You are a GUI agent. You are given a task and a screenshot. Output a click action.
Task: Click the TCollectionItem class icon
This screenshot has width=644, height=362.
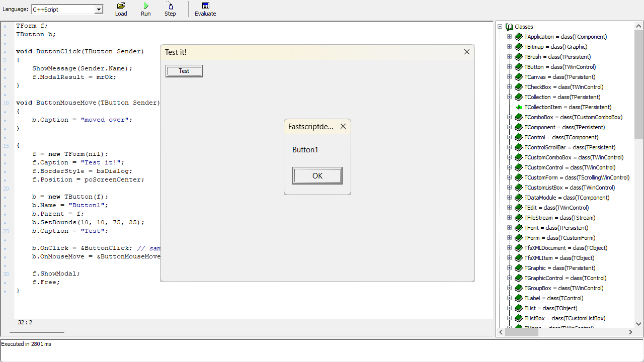(x=519, y=107)
